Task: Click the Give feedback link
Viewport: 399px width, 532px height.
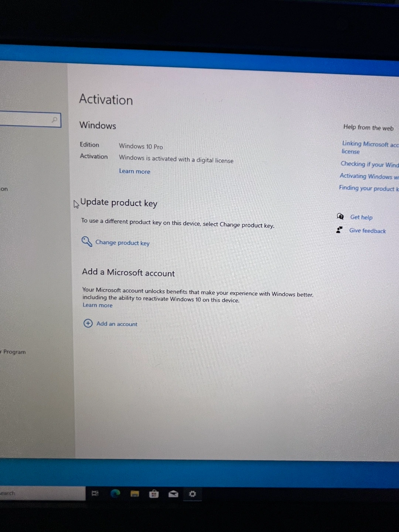Action: [x=368, y=231]
